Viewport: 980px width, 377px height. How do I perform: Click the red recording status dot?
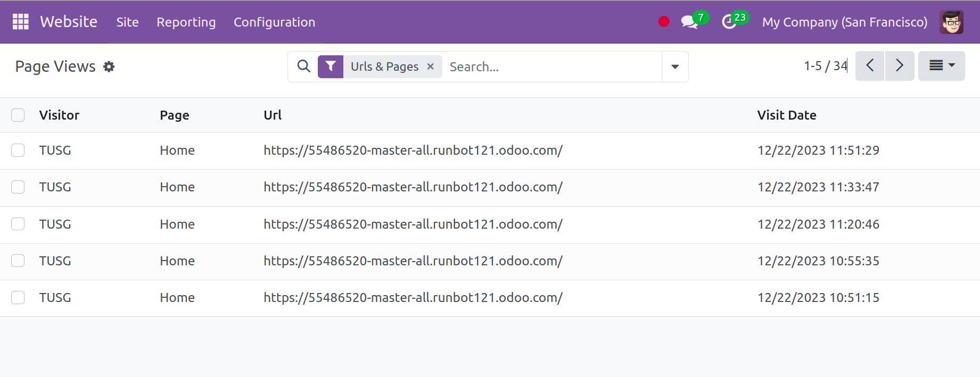[664, 22]
